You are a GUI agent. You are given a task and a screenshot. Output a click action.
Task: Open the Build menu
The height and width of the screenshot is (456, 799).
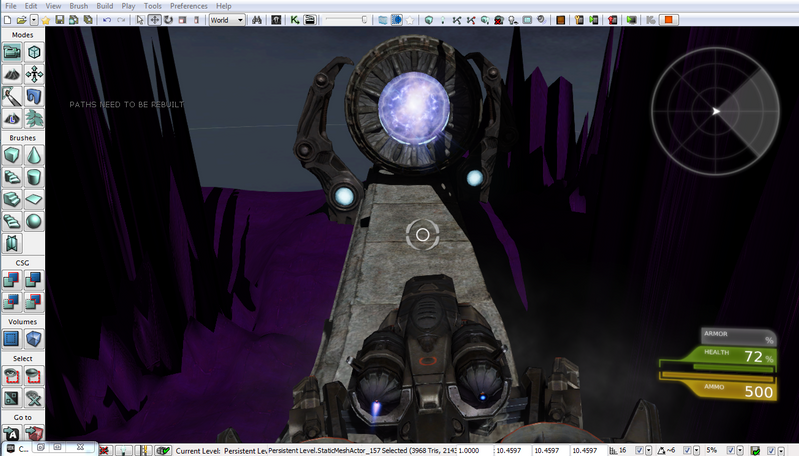click(x=104, y=6)
